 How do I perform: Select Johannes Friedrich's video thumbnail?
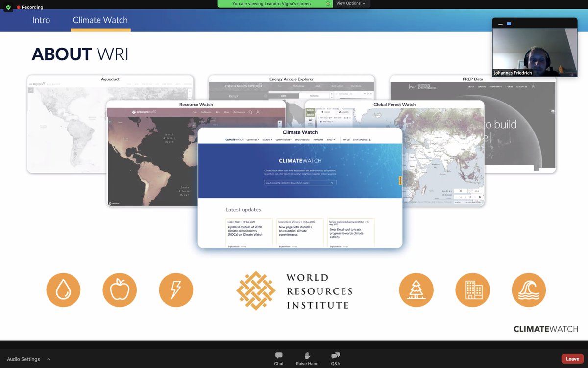(535, 53)
